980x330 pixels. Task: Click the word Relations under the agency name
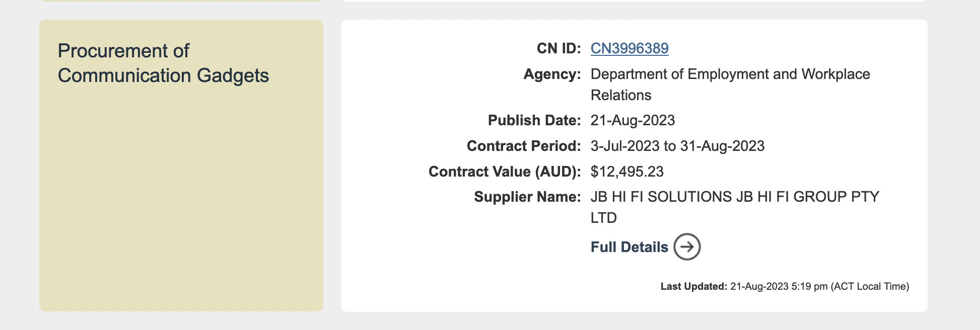(621, 95)
